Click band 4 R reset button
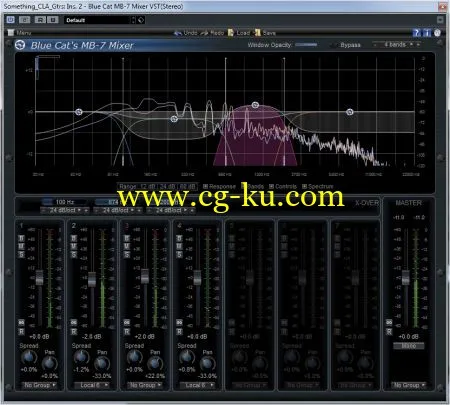The height and width of the screenshot is (405, 450). pos(179,332)
